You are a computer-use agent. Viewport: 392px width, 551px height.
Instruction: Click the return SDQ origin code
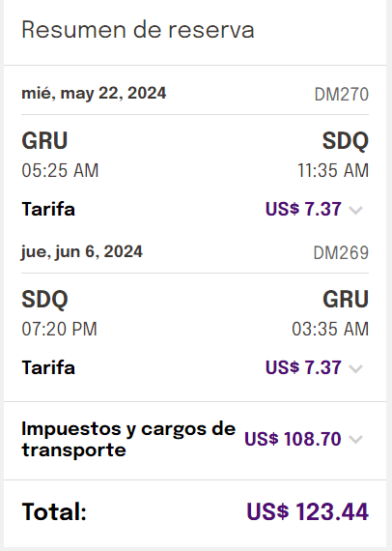click(44, 300)
